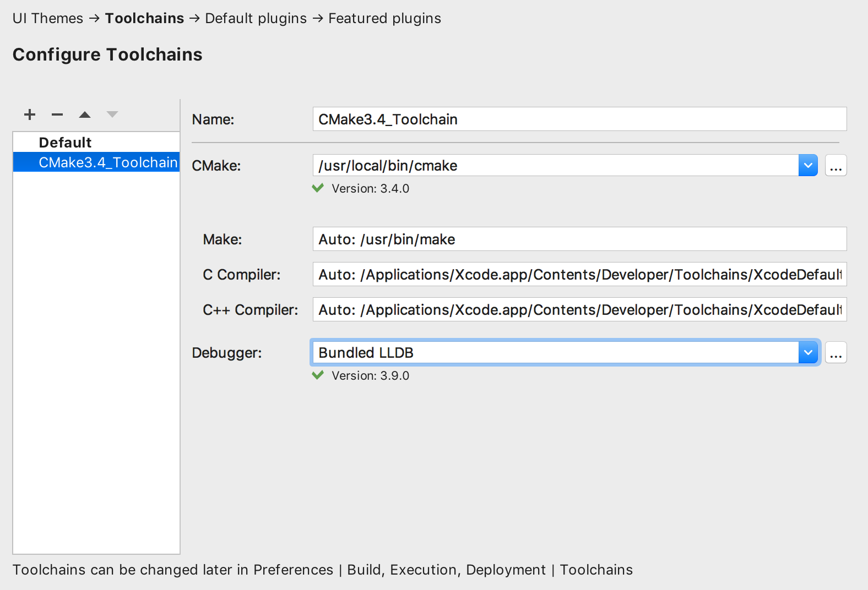868x590 pixels.
Task: Click the plus icon to add toolchain
Action: pos(30,114)
